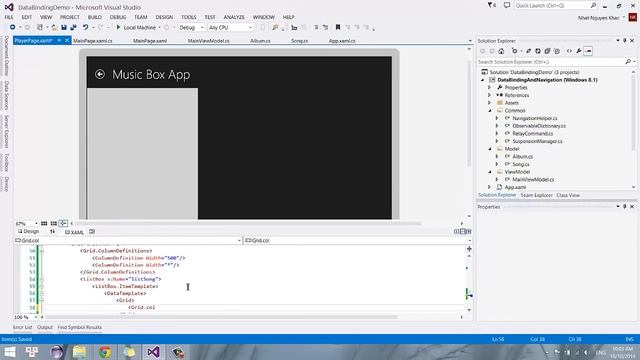The width and height of the screenshot is (640, 360).
Task: Open the WINDOW menu
Action: 264,17
